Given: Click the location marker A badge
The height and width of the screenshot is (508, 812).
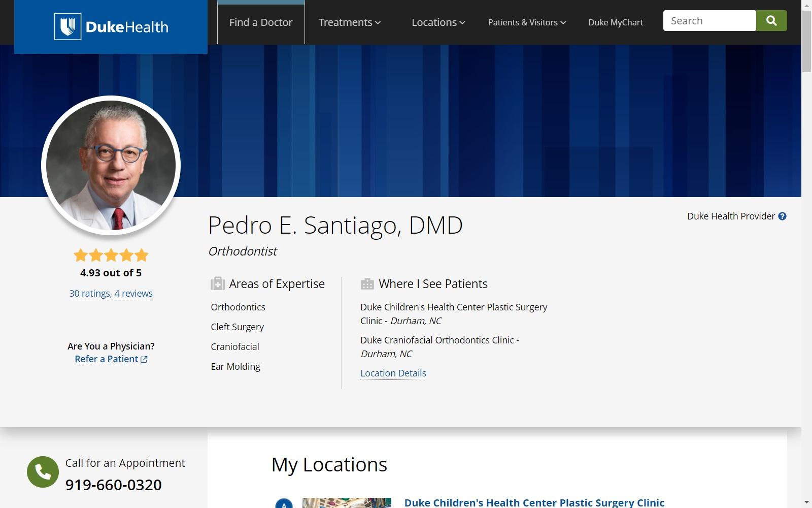Looking at the screenshot, I should [x=284, y=503].
